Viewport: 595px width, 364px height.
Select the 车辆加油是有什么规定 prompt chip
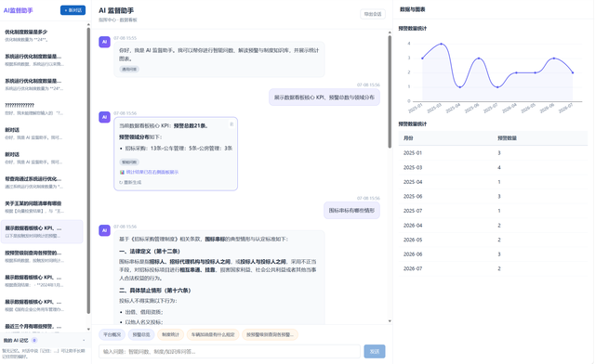[x=213, y=334]
